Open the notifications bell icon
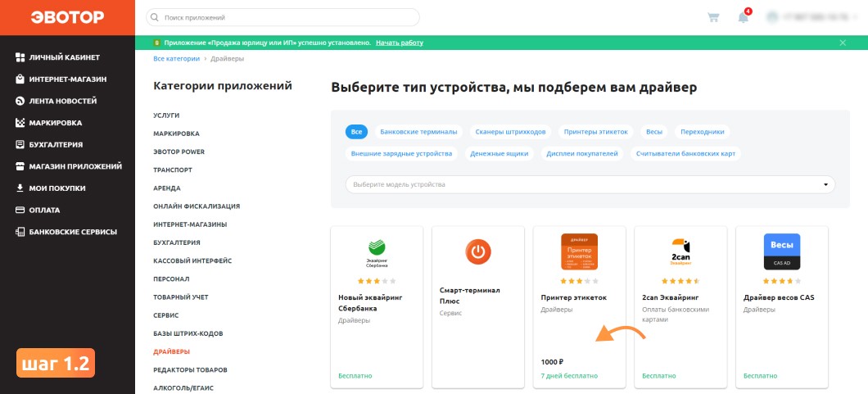868x394 pixels. (x=743, y=17)
